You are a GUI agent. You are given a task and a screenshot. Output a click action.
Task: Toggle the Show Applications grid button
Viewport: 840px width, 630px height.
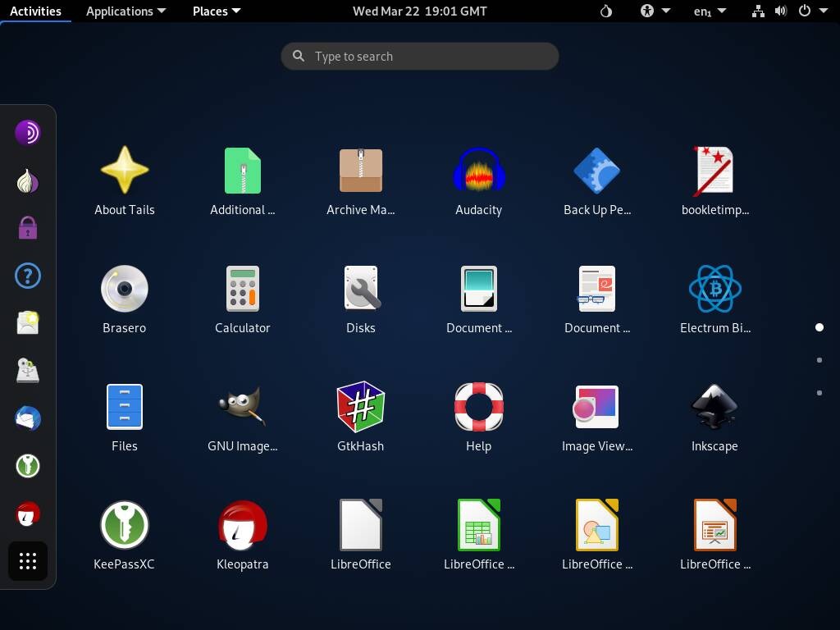pyautogui.click(x=28, y=561)
